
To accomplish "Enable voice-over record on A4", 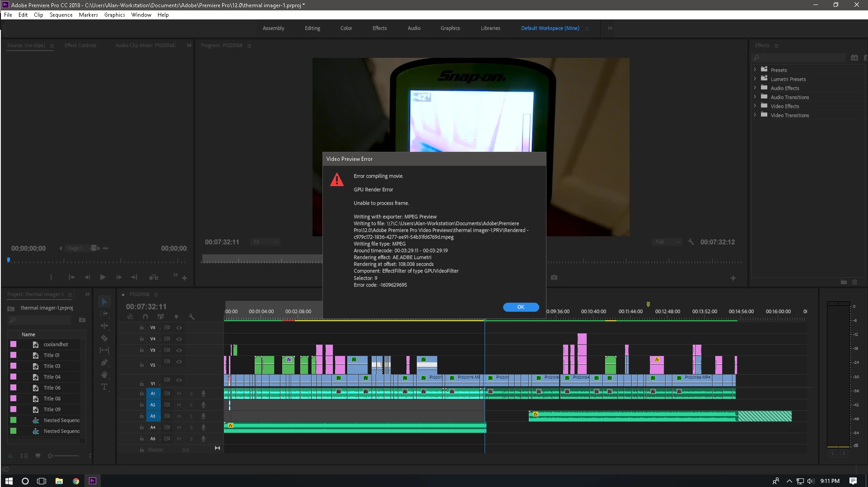I will tap(203, 427).
